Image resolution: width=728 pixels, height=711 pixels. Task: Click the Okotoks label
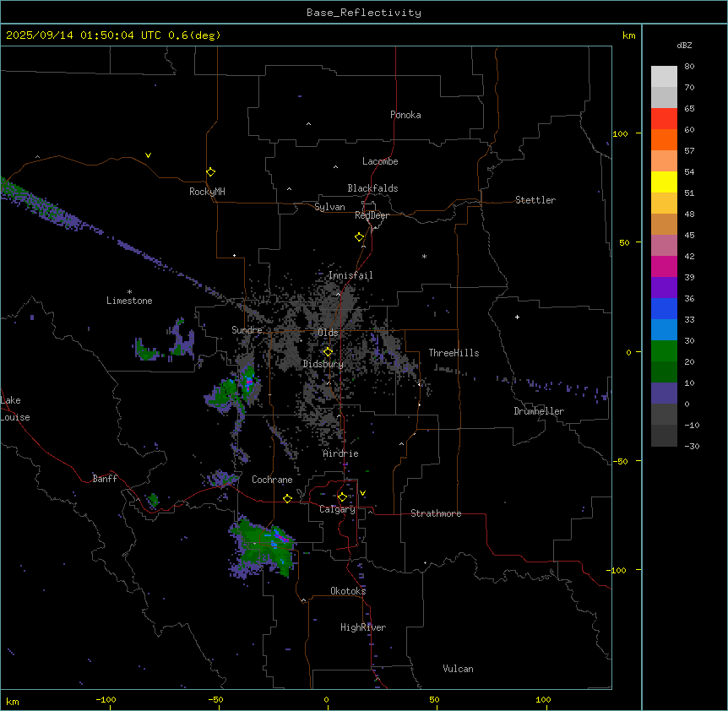pos(348,591)
